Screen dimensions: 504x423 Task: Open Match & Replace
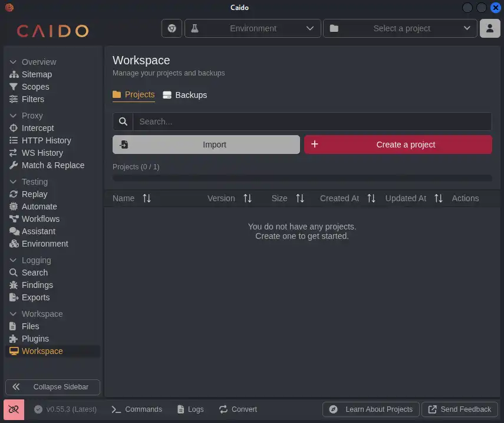pyautogui.click(x=52, y=165)
